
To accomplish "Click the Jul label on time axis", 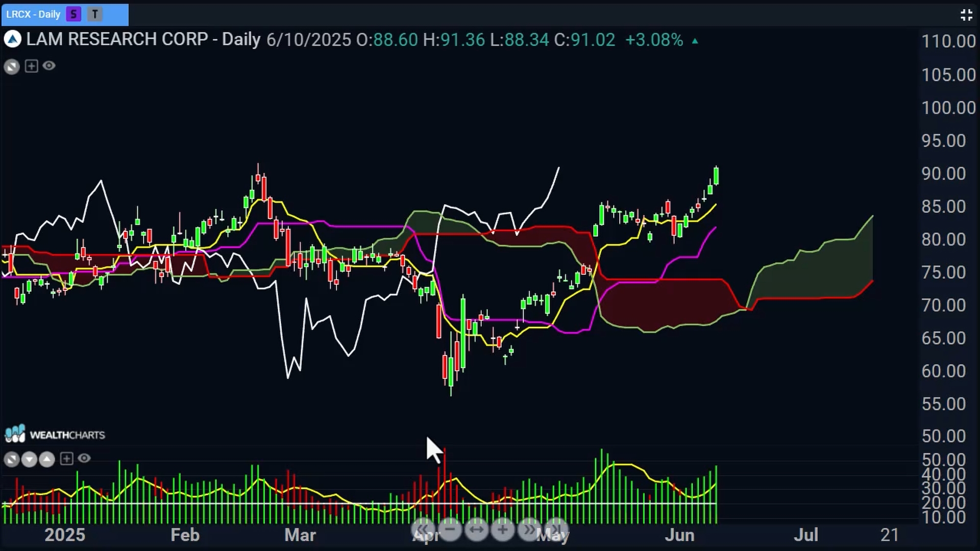I will pos(806,535).
